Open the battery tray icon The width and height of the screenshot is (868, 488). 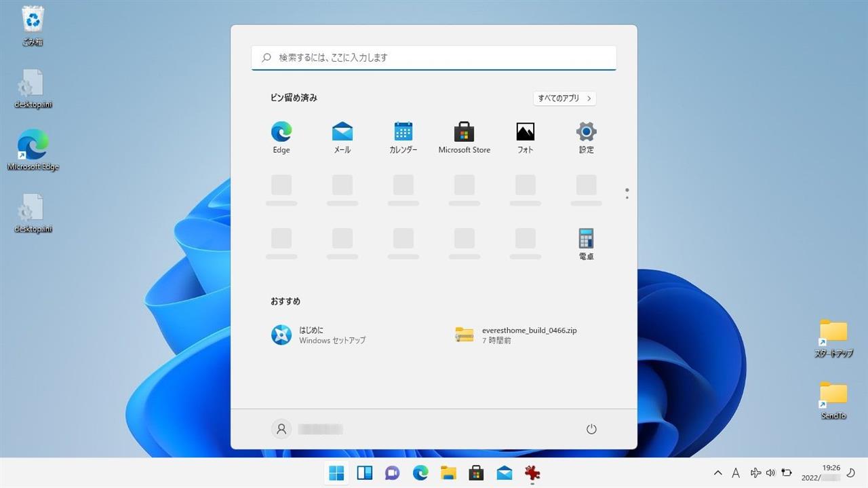pos(787,472)
